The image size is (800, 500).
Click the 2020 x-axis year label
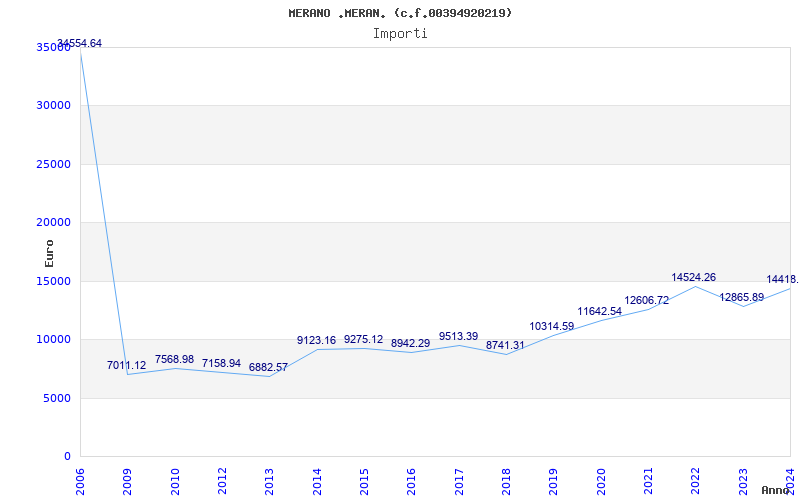601,480
